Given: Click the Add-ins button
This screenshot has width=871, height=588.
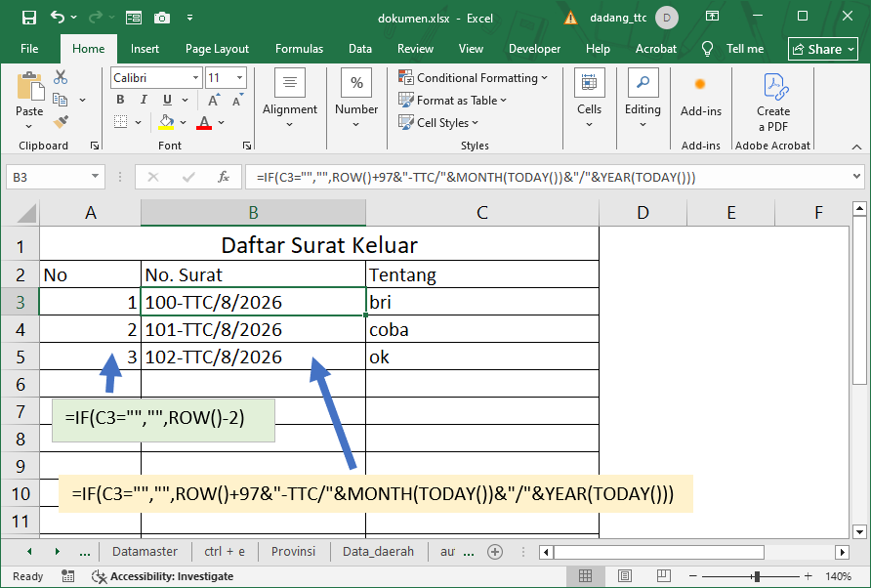Looking at the screenshot, I should coord(700,96).
